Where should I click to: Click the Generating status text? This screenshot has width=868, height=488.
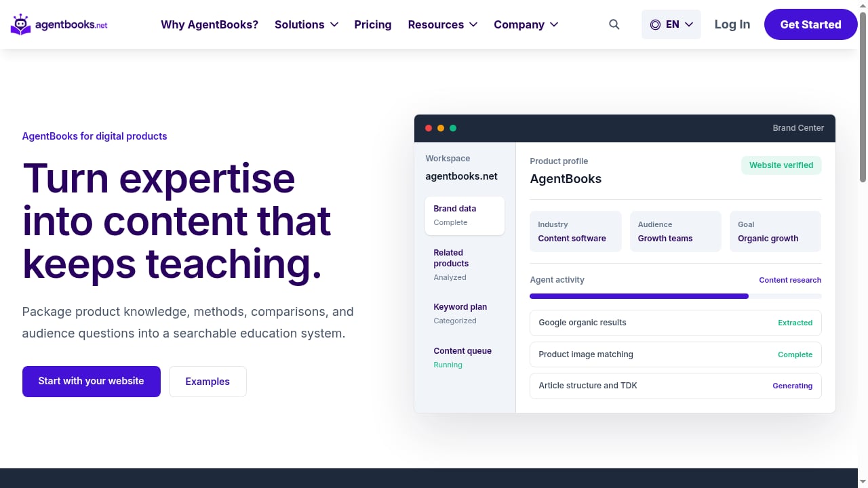pyautogui.click(x=792, y=386)
